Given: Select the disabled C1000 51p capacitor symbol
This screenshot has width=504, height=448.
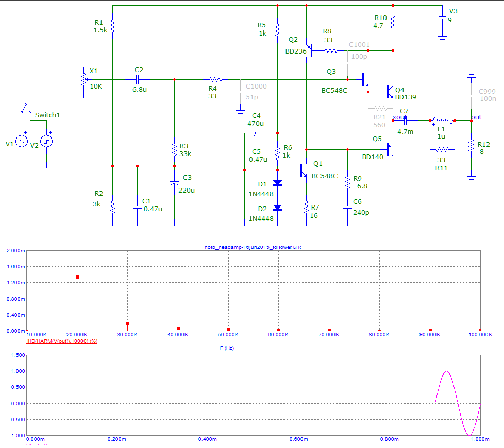Looking at the screenshot, I should [x=240, y=92].
